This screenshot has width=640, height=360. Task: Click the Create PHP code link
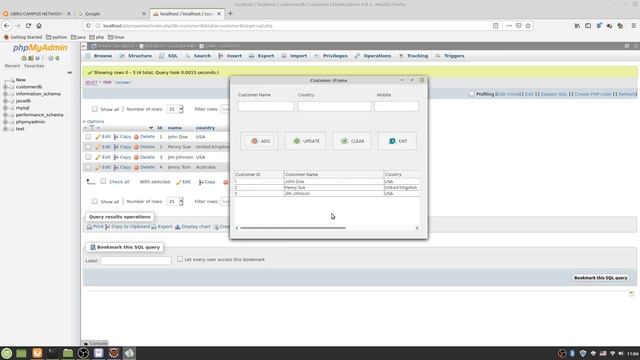(593, 94)
